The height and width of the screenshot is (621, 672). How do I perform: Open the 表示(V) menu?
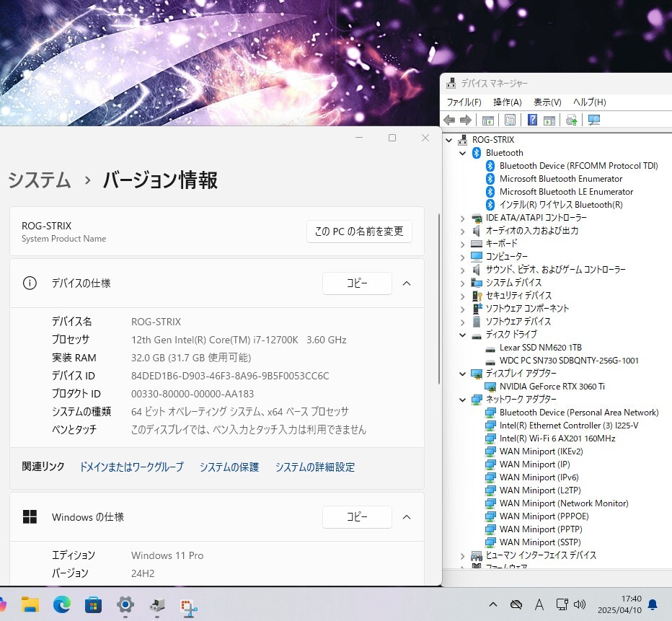pyautogui.click(x=547, y=102)
